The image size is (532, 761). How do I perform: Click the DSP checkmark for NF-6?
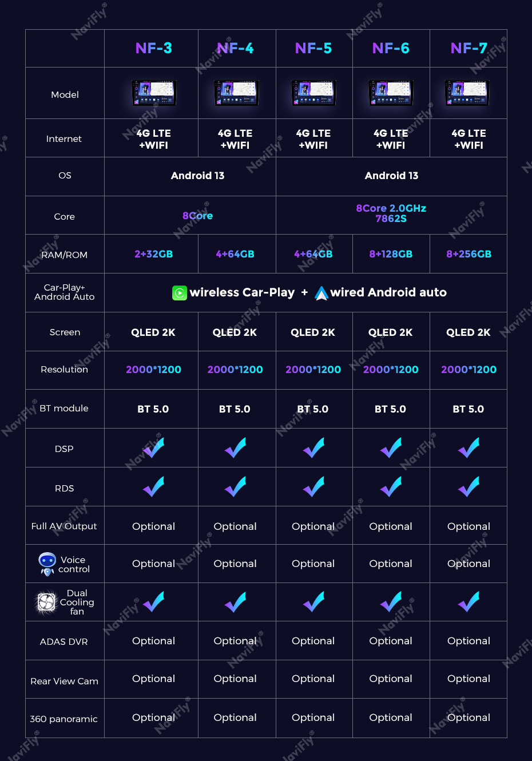coord(391,448)
